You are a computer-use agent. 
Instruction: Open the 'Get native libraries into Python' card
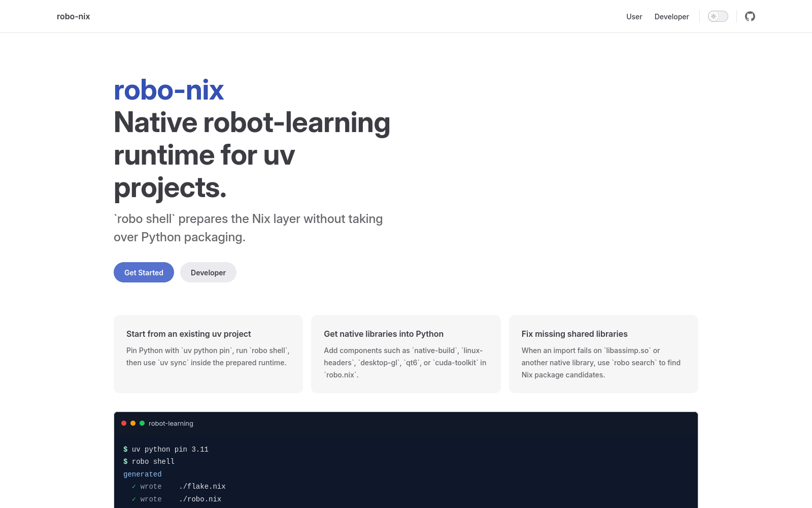pos(406,354)
